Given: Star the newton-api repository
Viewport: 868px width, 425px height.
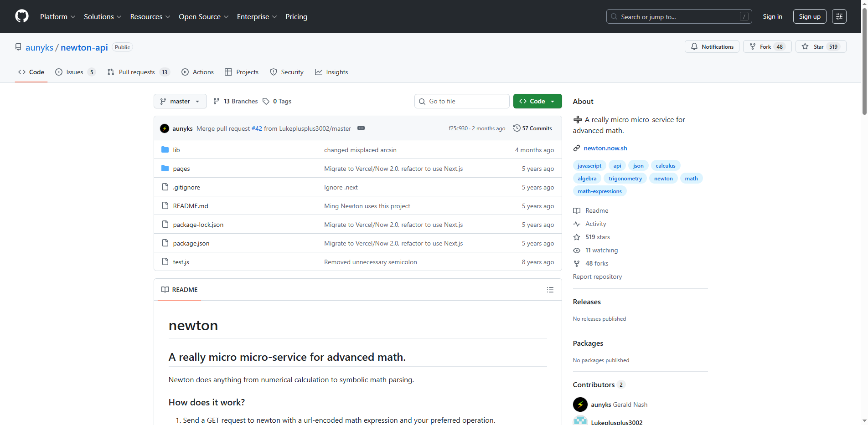Looking at the screenshot, I should click(816, 46).
